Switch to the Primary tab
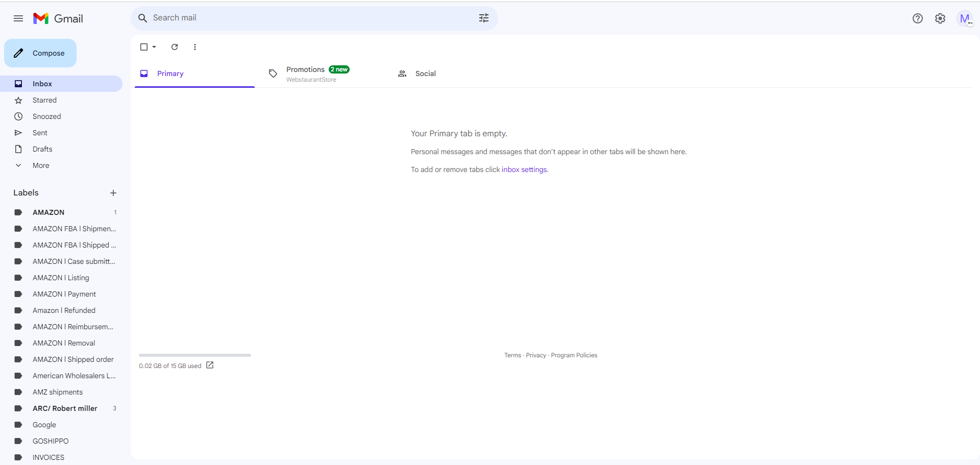Screen dimensions: 980x465 coord(194,74)
